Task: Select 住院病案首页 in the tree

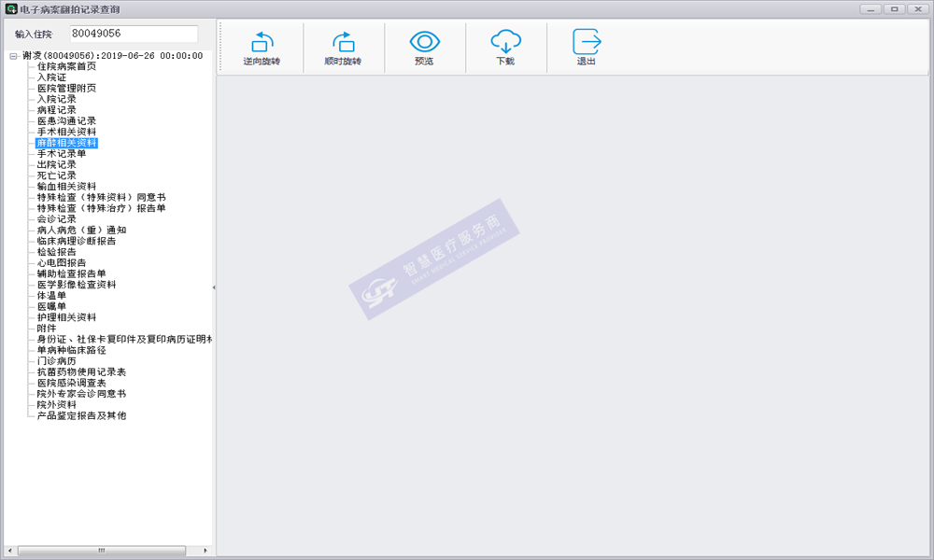Action: pyautogui.click(x=66, y=66)
